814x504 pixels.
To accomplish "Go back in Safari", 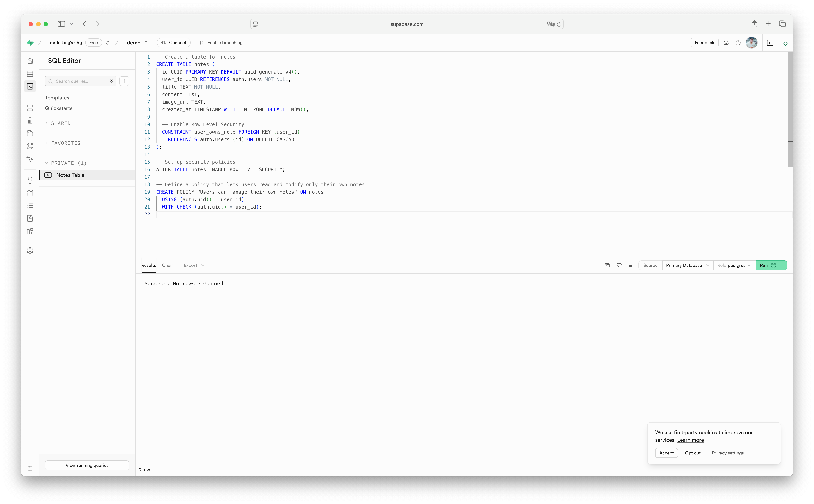I will coord(85,24).
